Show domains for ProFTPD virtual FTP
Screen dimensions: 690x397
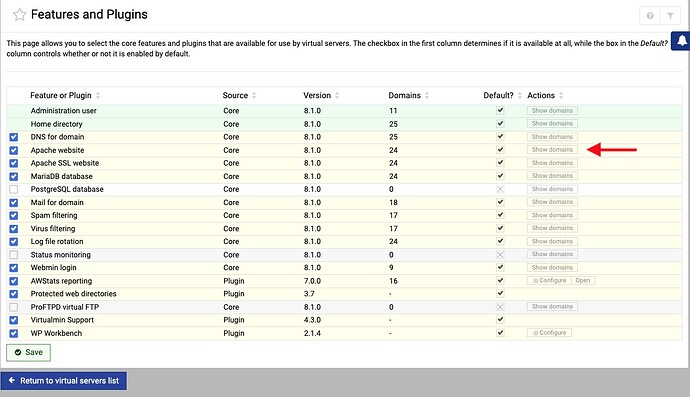[552, 306]
